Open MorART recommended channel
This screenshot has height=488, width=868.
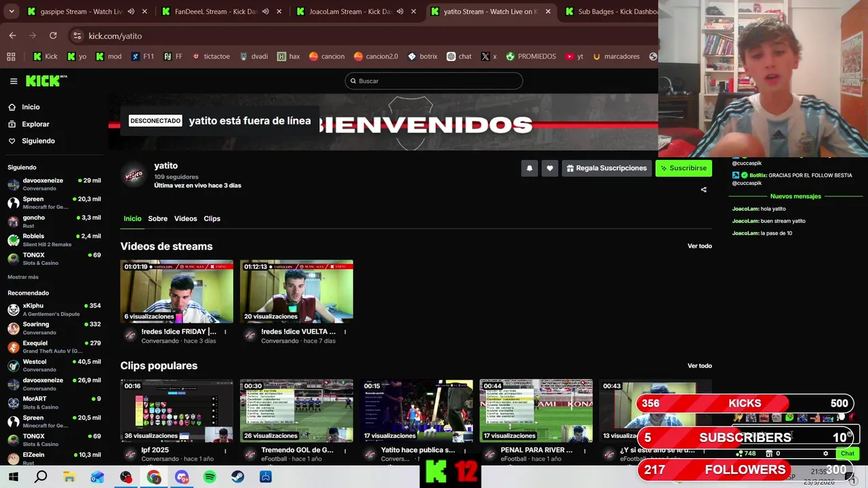point(54,403)
